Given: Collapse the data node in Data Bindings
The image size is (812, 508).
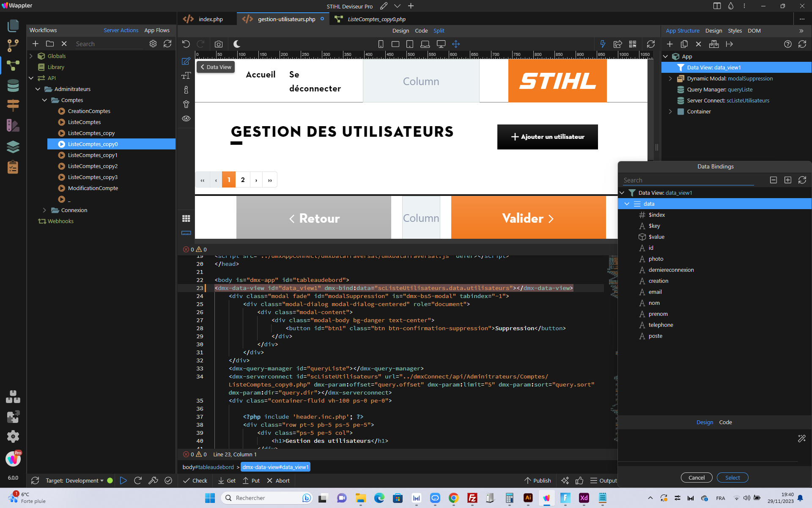Looking at the screenshot, I should pyautogui.click(x=627, y=204).
